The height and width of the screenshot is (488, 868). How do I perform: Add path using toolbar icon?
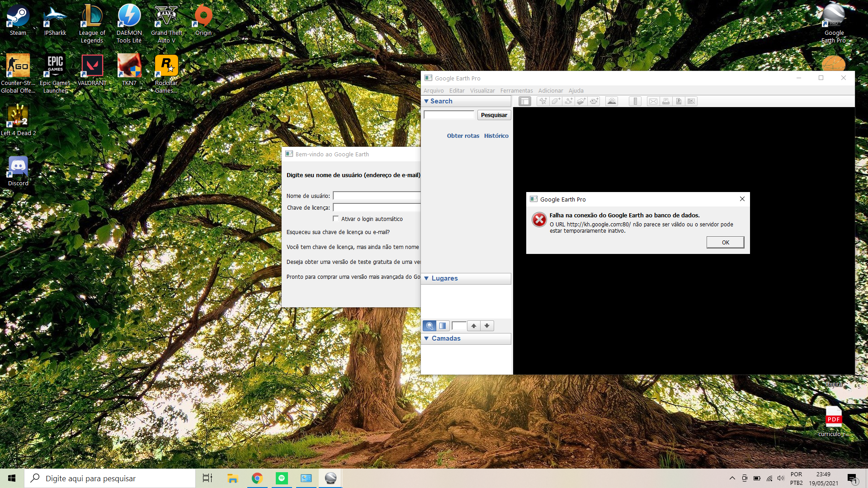coord(569,101)
